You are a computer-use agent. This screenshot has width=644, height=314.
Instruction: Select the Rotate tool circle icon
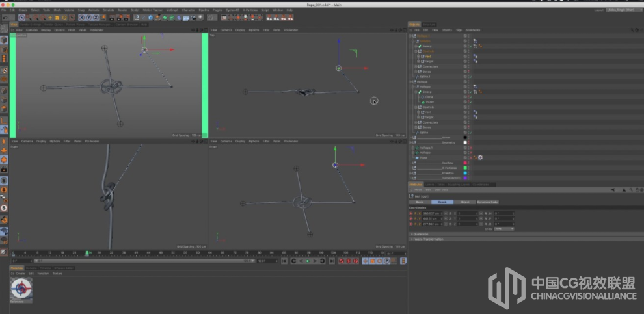tap(64, 18)
